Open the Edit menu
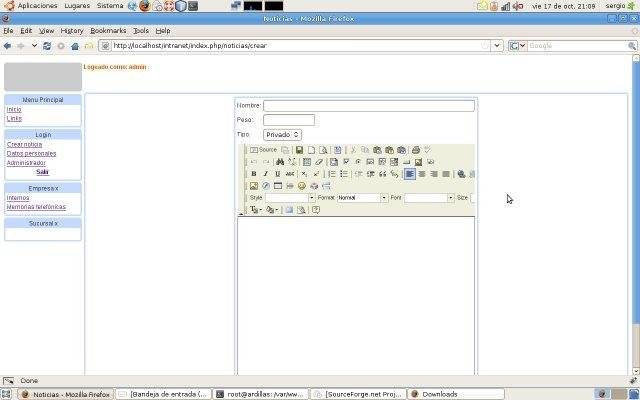Image resolution: width=640 pixels, height=400 pixels. [x=26, y=31]
